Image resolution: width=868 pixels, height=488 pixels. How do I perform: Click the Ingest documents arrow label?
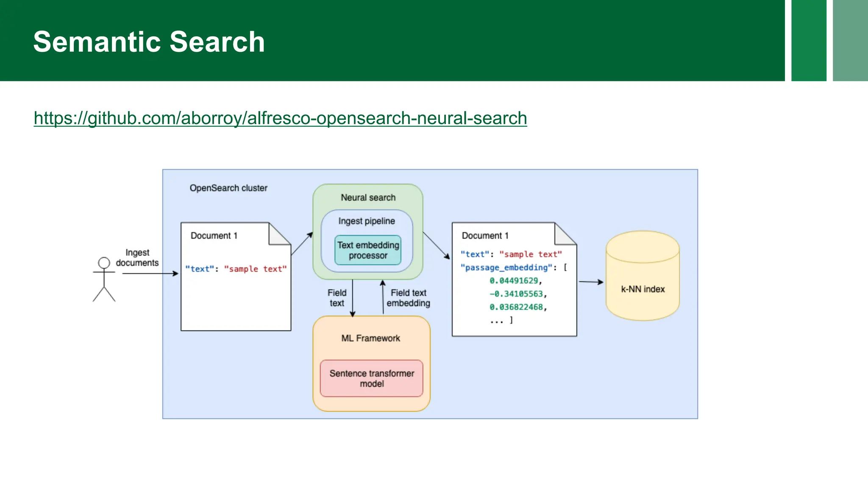(137, 258)
